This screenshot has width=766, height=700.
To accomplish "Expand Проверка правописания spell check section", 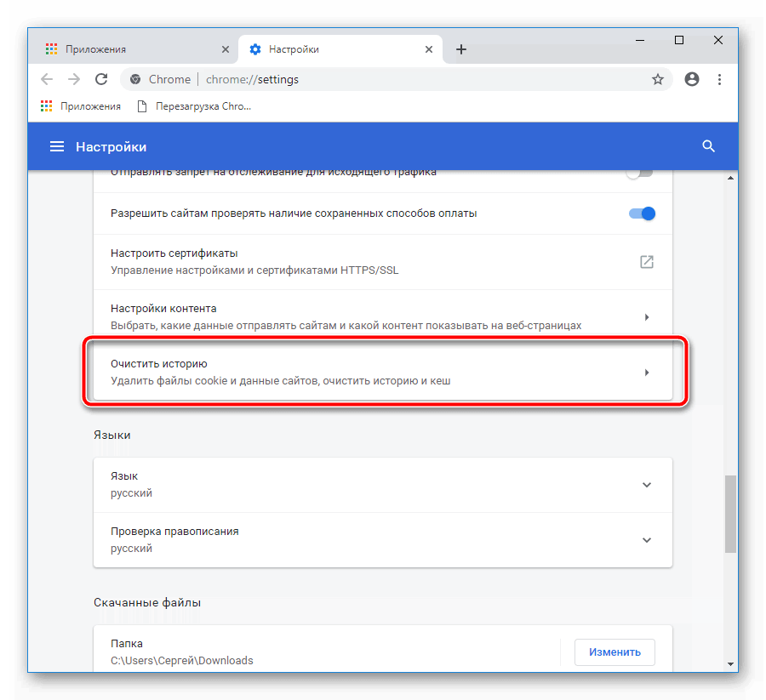I will click(x=646, y=540).
